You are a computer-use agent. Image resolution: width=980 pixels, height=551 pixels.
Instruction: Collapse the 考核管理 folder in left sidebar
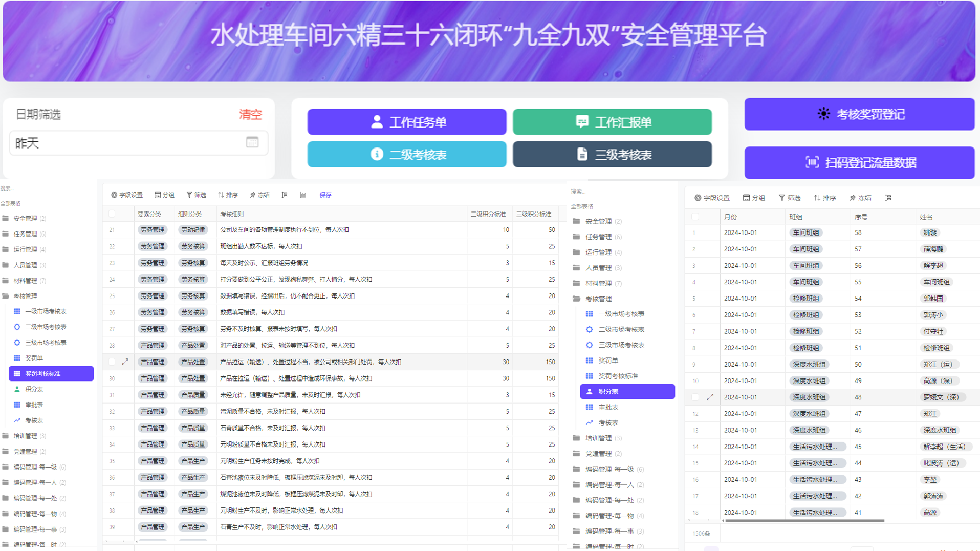[25, 296]
